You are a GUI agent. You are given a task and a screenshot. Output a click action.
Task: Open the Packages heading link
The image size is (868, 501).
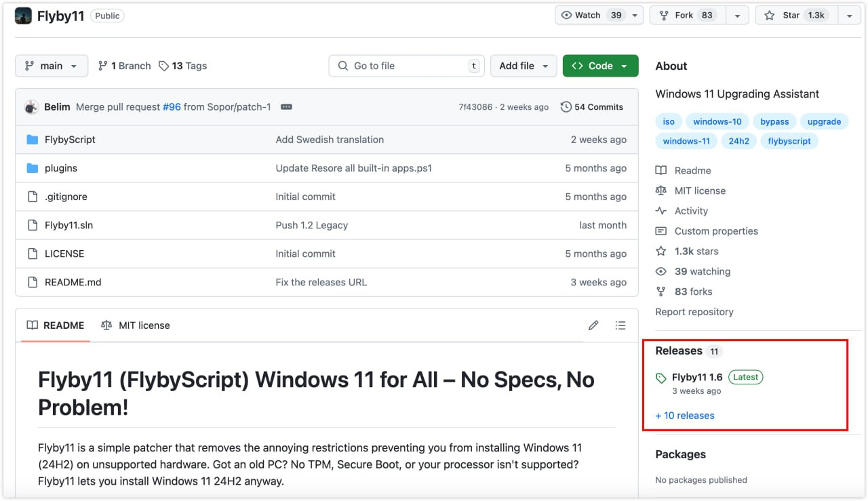681,454
